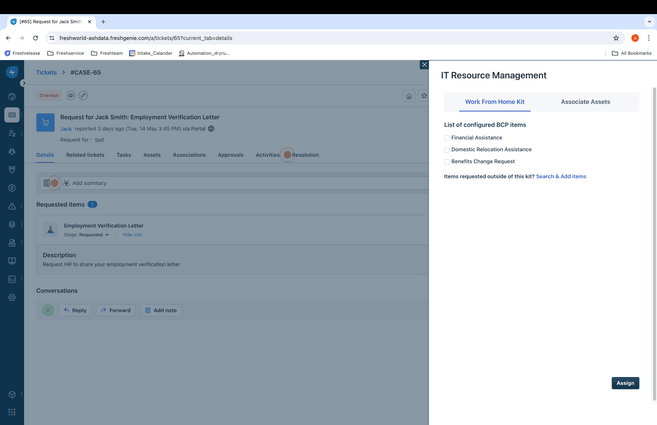This screenshot has width=657, height=425.
Task: Click the green user avatar in Conversations
Action: coord(48,310)
